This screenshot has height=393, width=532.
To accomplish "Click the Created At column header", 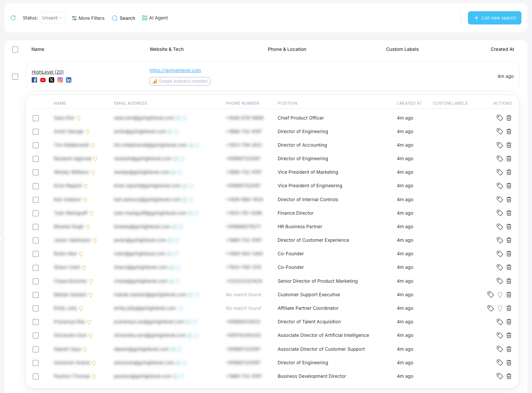I will (502, 49).
